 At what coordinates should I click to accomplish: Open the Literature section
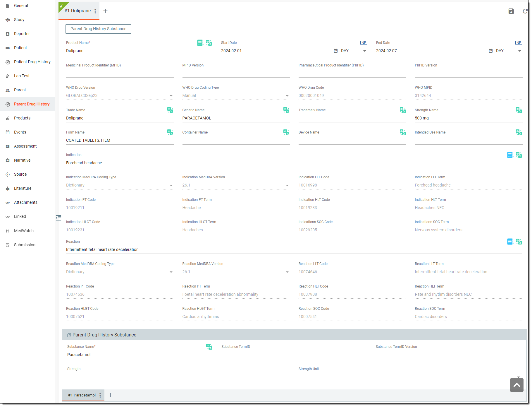coord(27,188)
